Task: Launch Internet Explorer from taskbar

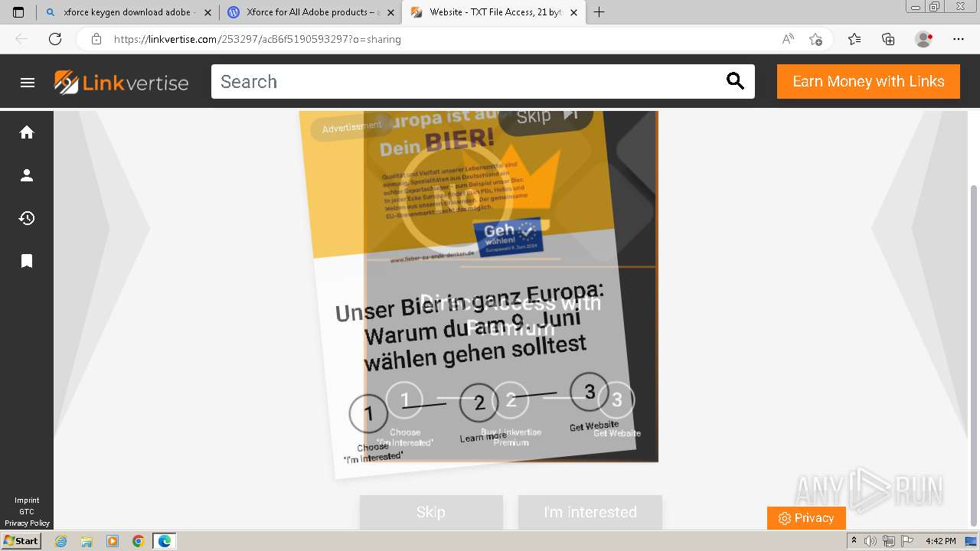Action: (60, 541)
